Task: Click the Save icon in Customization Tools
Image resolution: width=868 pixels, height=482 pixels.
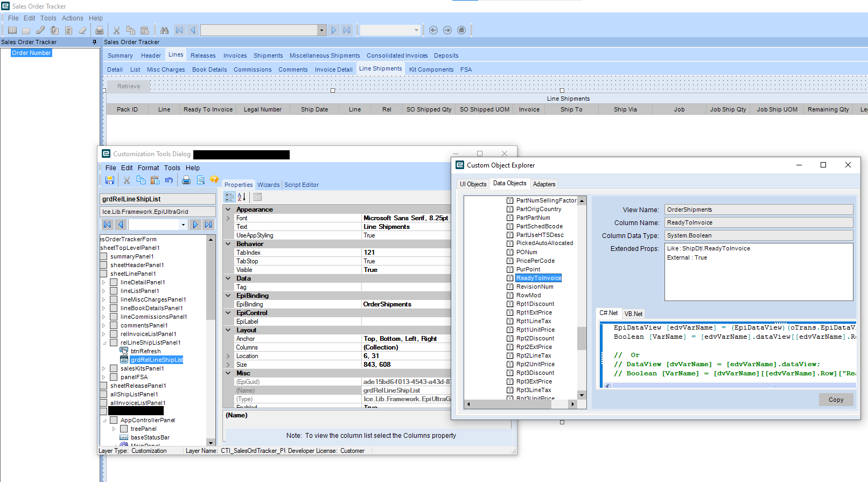Action: click(x=110, y=180)
